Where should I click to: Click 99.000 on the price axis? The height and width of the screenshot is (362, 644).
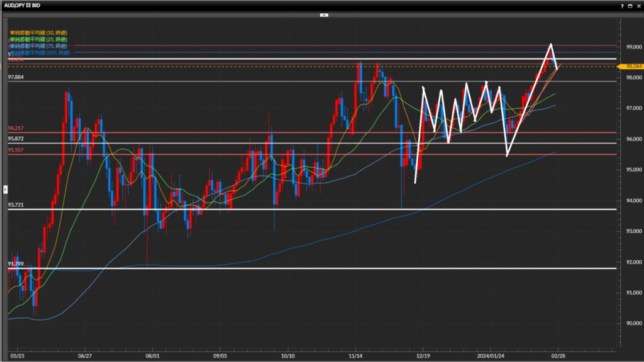[630, 47]
